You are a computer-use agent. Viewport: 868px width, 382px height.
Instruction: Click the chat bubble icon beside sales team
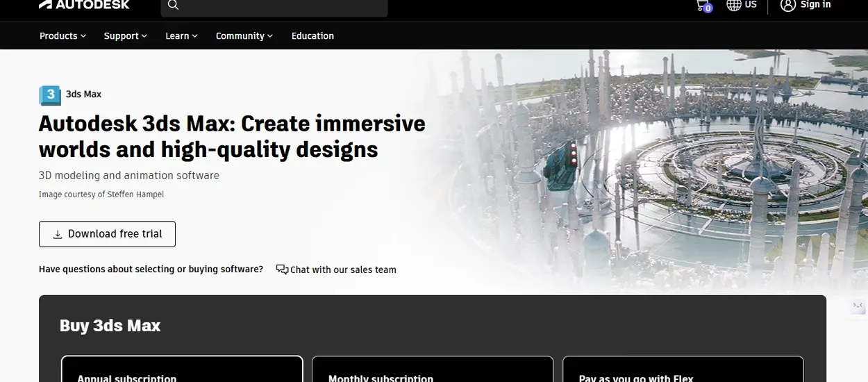pos(281,269)
